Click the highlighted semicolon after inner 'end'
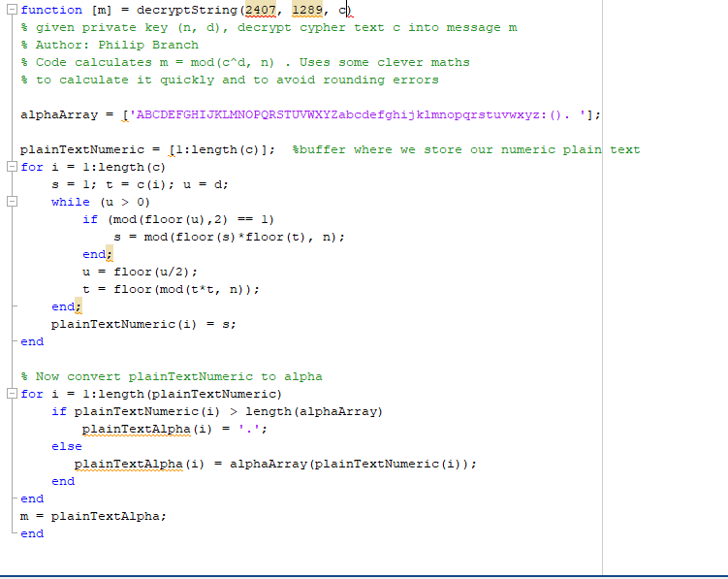 110,254
